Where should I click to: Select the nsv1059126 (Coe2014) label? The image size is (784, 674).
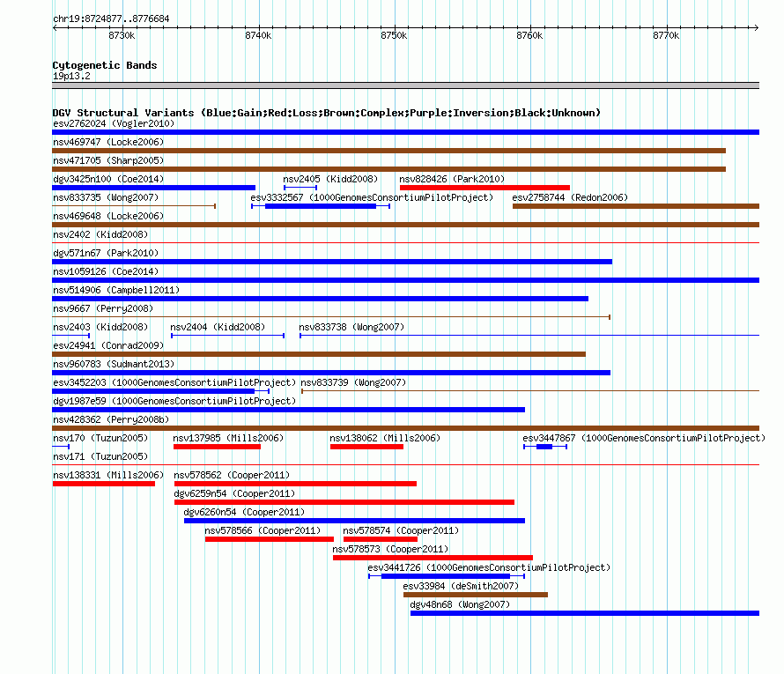[x=106, y=271]
